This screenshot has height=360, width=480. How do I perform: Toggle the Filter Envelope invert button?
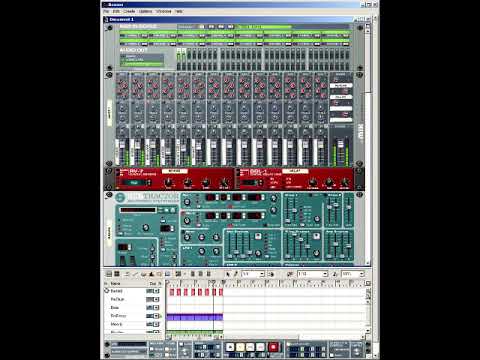(x=316, y=237)
